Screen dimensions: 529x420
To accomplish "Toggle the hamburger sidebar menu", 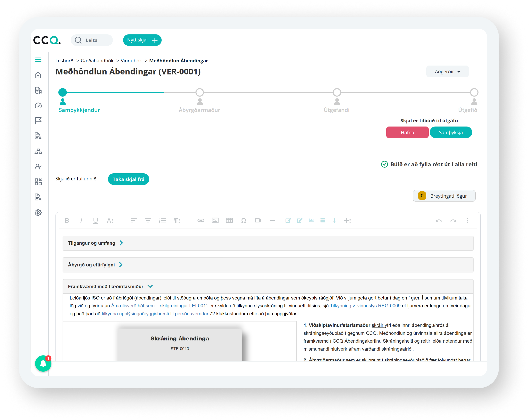I will point(38,60).
